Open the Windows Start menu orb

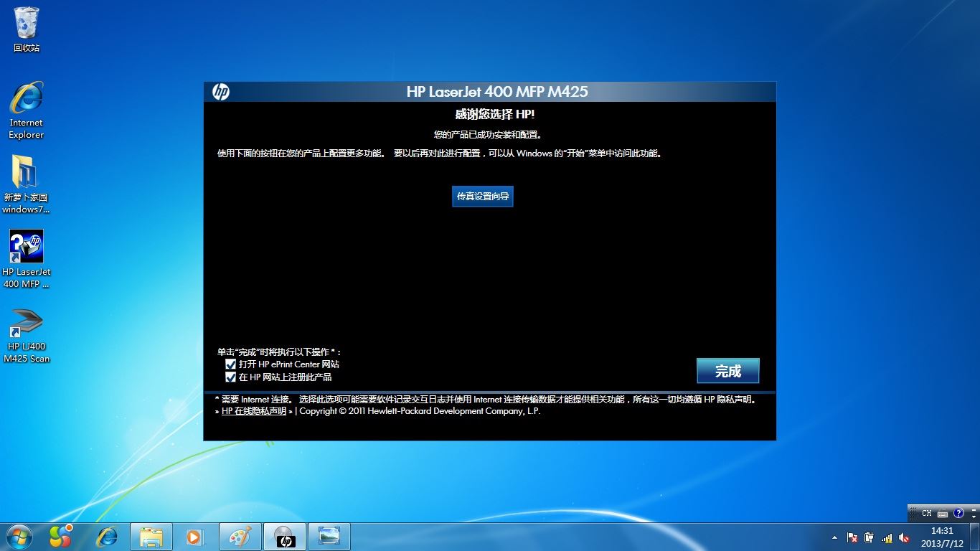(x=19, y=537)
